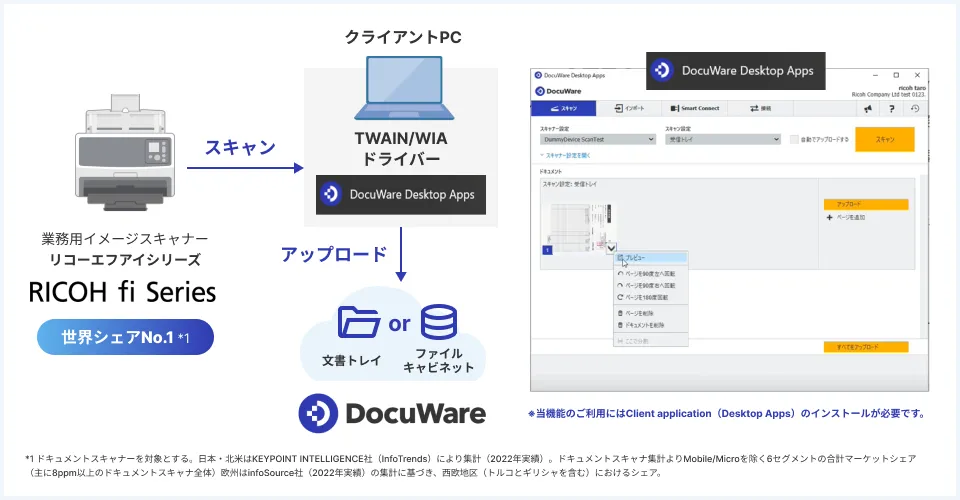Click the page number 1 badge
960x500 pixels.
coord(547,250)
